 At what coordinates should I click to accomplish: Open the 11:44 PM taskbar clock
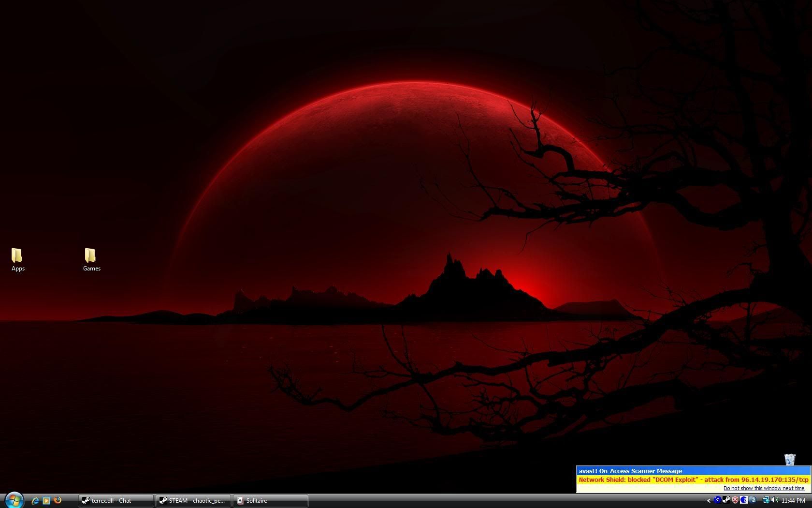tap(793, 501)
